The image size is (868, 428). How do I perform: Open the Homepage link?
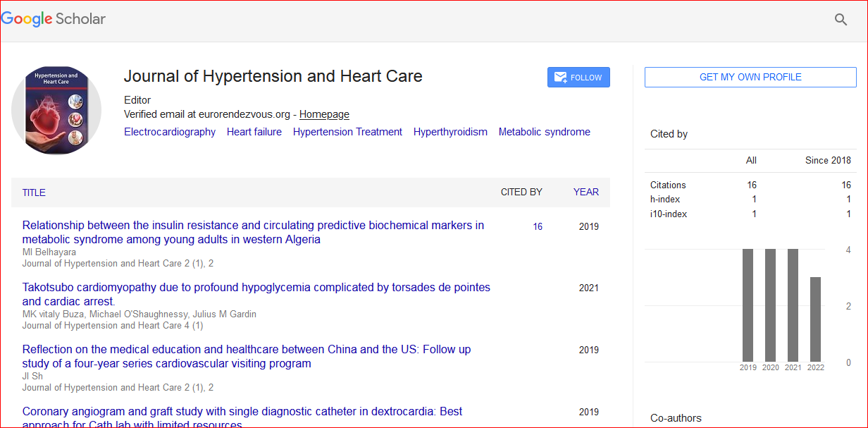(x=324, y=114)
